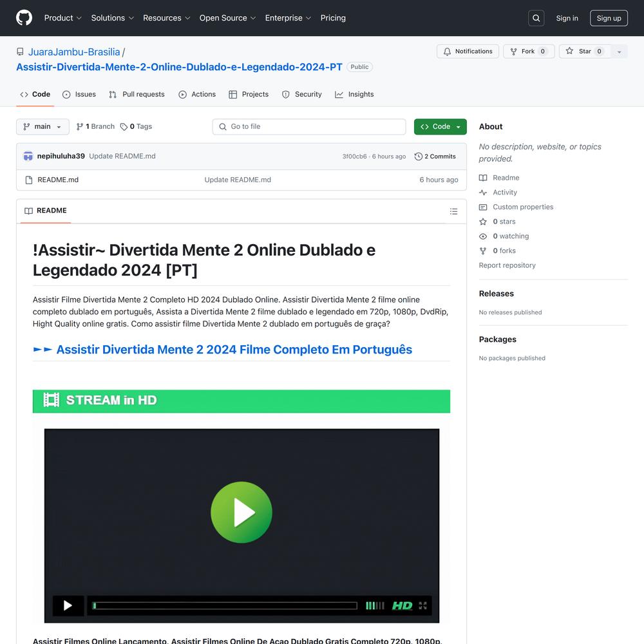View the 1 Branch list

tap(95, 126)
